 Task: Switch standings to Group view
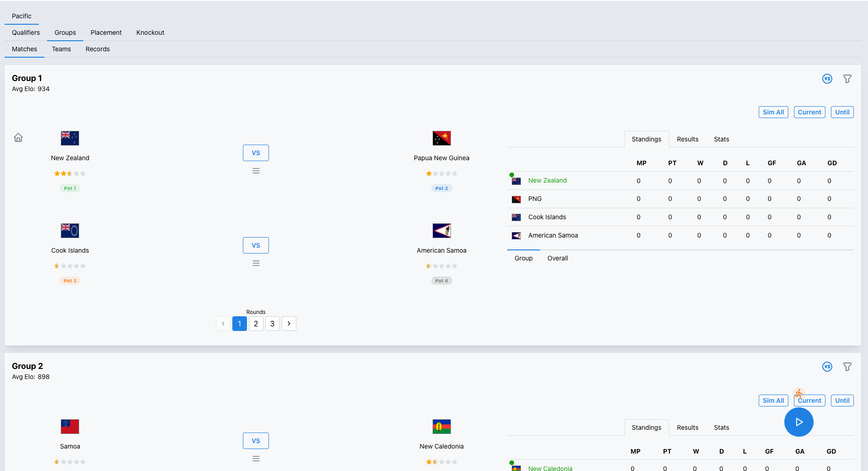[523, 258]
